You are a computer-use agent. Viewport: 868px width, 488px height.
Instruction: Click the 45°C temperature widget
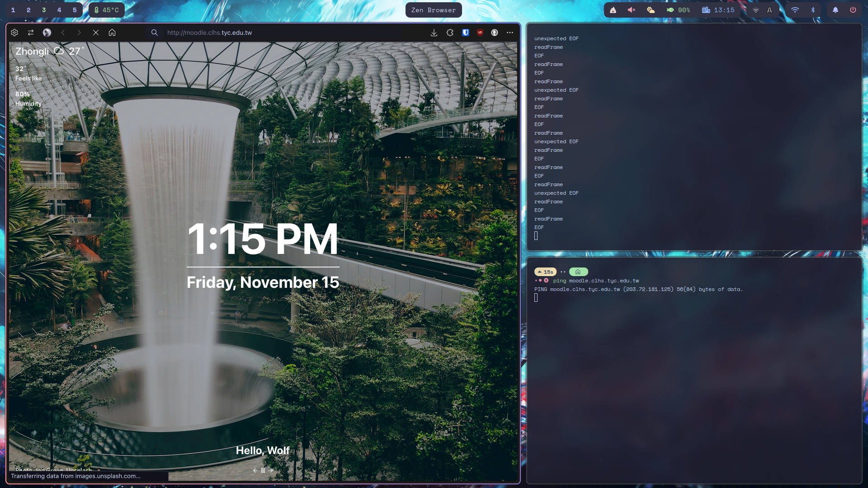click(107, 10)
